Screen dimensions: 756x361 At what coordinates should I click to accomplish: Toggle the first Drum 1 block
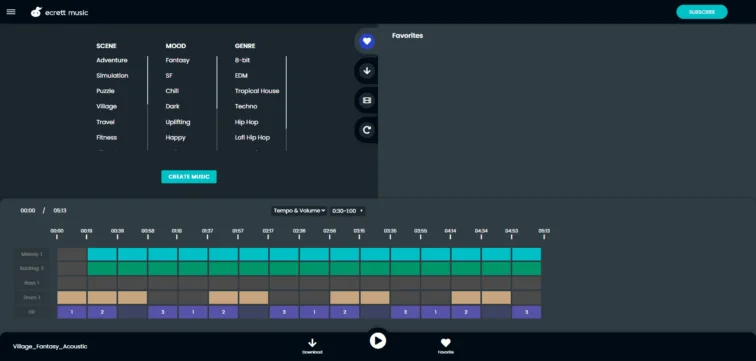point(72,297)
